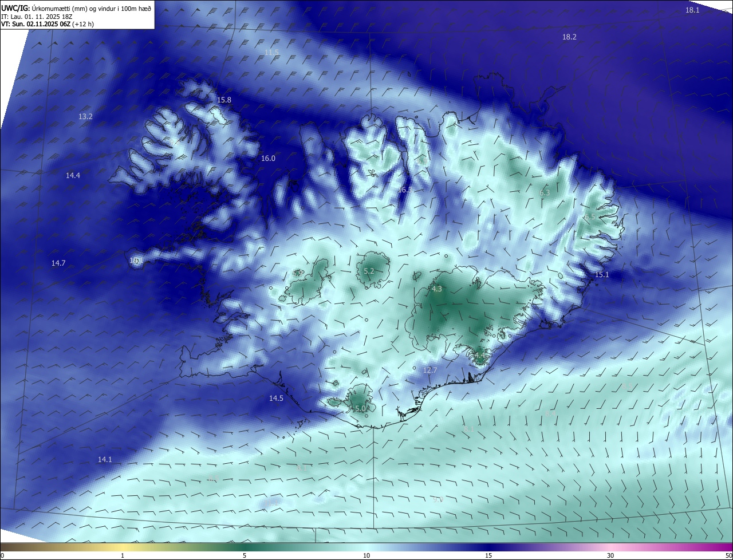Viewport: 733px width, 560px height.
Task: Click the 9.0 value near bottom of map
Action: click(438, 500)
